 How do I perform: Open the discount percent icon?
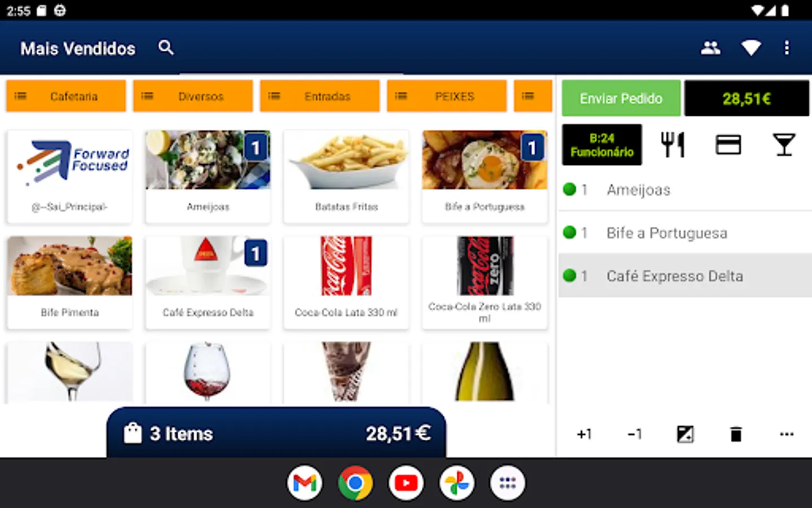pos(685,434)
